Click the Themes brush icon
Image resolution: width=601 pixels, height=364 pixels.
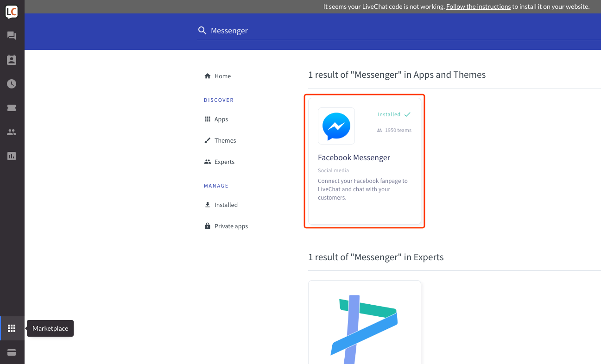[x=208, y=140]
